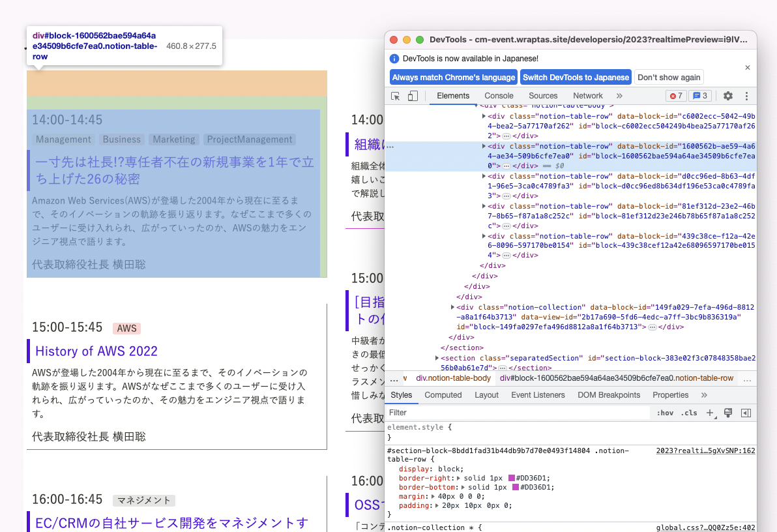Open 2023?realti…5gXvSNP:162 source link
The image size is (777, 532).
705,451
